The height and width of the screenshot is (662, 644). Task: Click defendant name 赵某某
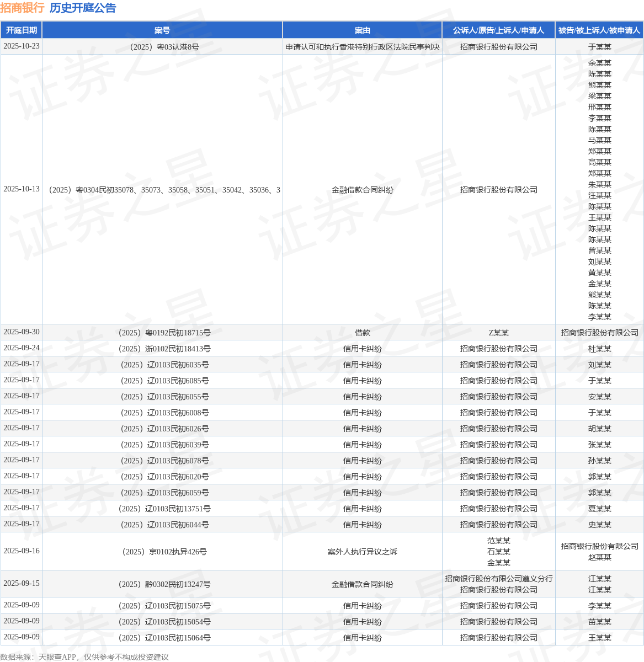click(x=600, y=557)
